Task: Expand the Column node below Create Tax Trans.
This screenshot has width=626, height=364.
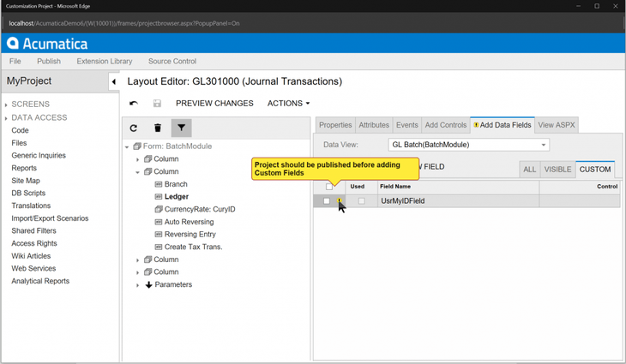Action: coord(138,260)
